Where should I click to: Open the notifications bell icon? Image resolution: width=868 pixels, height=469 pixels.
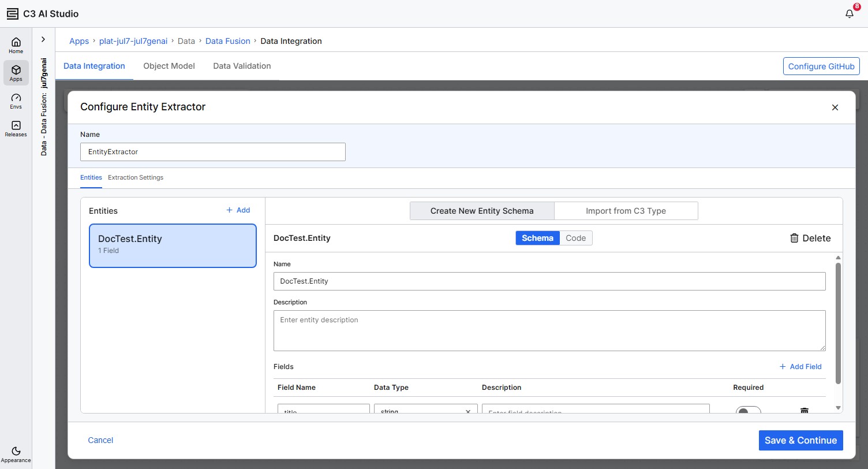(850, 14)
